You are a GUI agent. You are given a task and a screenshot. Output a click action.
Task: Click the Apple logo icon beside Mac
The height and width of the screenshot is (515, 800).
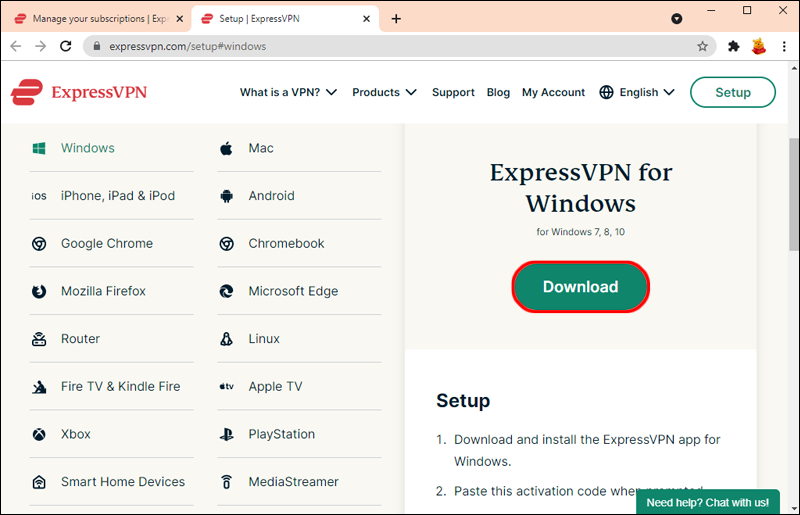click(226, 148)
